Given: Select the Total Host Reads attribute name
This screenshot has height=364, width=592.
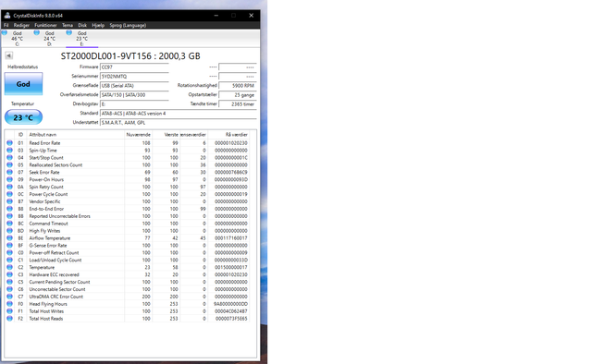Looking at the screenshot, I should tap(46, 319).
